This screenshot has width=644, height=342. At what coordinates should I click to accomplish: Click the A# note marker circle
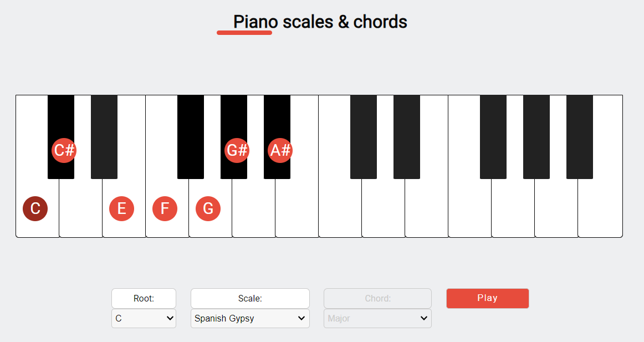(x=280, y=150)
